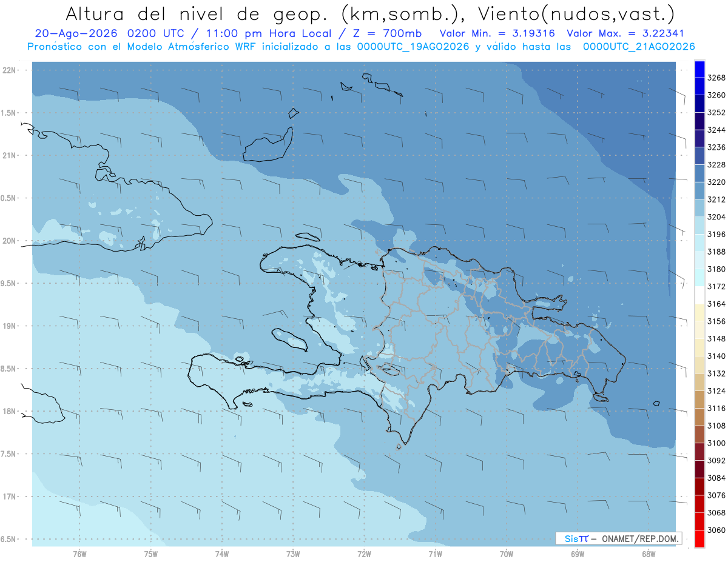The height and width of the screenshot is (562, 728).
Task: Click the '3204' color scale value
Action: click(716, 217)
